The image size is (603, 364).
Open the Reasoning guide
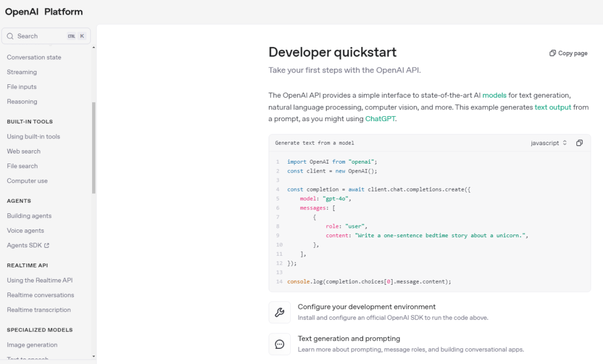click(x=22, y=102)
